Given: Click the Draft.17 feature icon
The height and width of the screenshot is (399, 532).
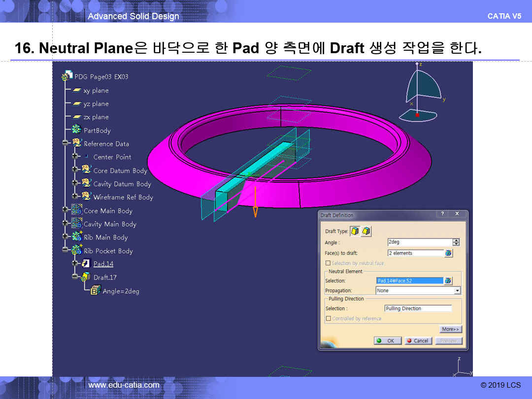Looking at the screenshot, I should 86,277.
